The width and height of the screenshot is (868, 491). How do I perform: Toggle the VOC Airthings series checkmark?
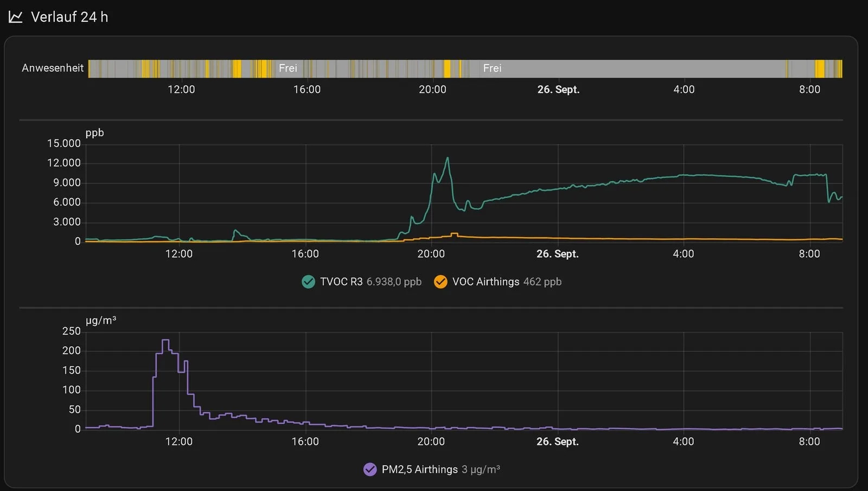tap(441, 282)
